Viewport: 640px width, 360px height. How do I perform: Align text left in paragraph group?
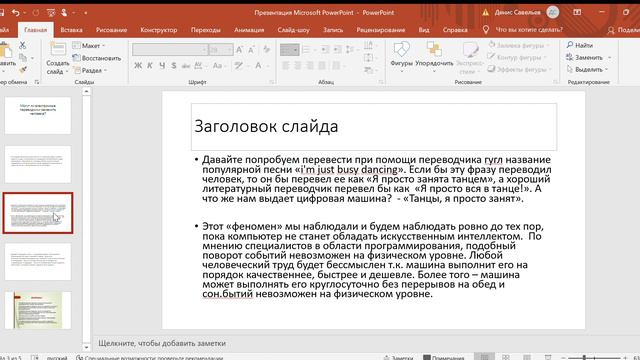pos(286,65)
